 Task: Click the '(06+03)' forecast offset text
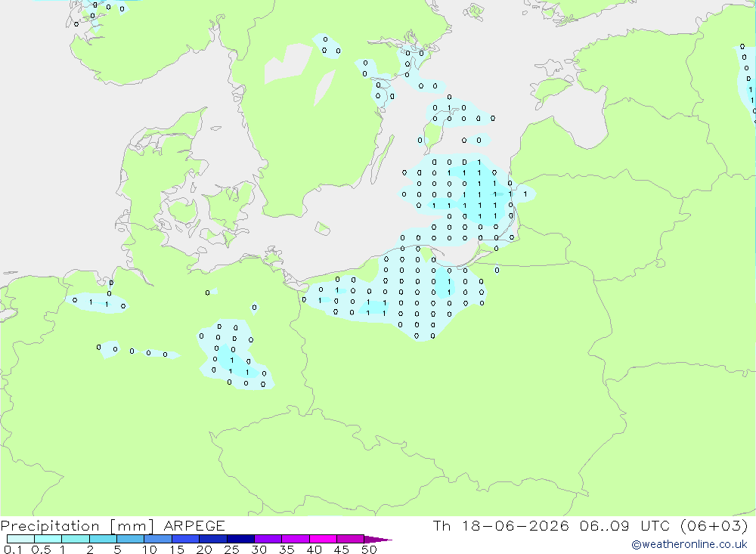[714, 525]
